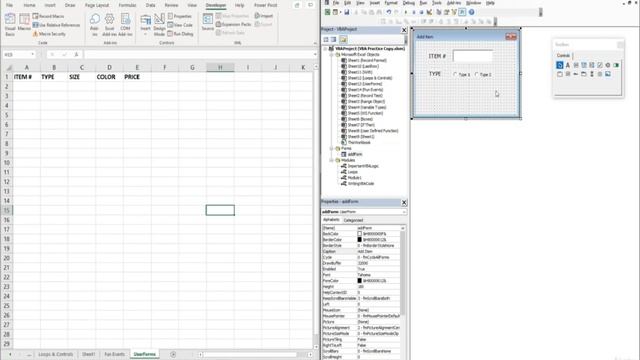This screenshot has width=640, height=360.
Task: Click Toggle Folders icon in Project Explorer
Action: tap(343, 40)
